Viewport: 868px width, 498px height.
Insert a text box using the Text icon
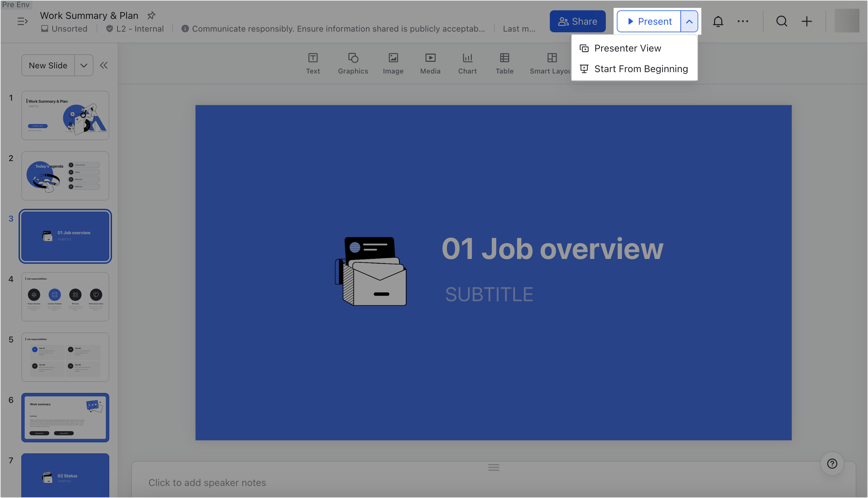(313, 63)
